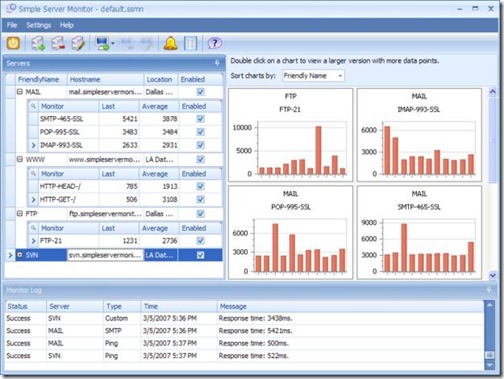The width and height of the screenshot is (504, 379).
Task: Toggle Enabled checkbox for IMAP-993-SSL monitor
Action: point(200,145)
